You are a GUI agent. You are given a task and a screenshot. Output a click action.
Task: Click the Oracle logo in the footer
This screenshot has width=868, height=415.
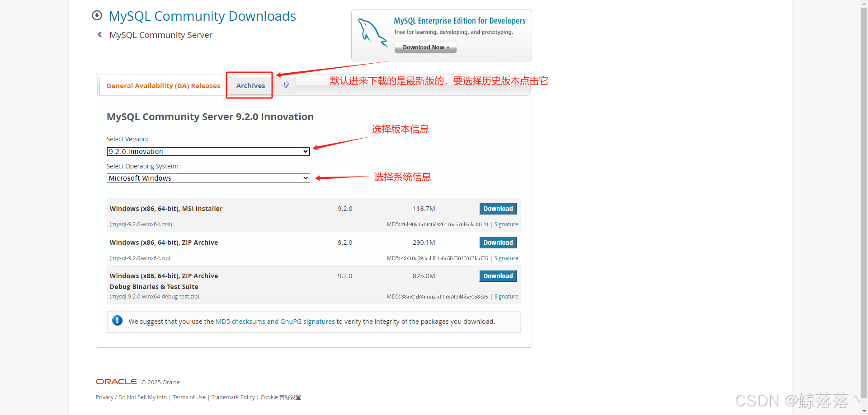pos(116,382)
